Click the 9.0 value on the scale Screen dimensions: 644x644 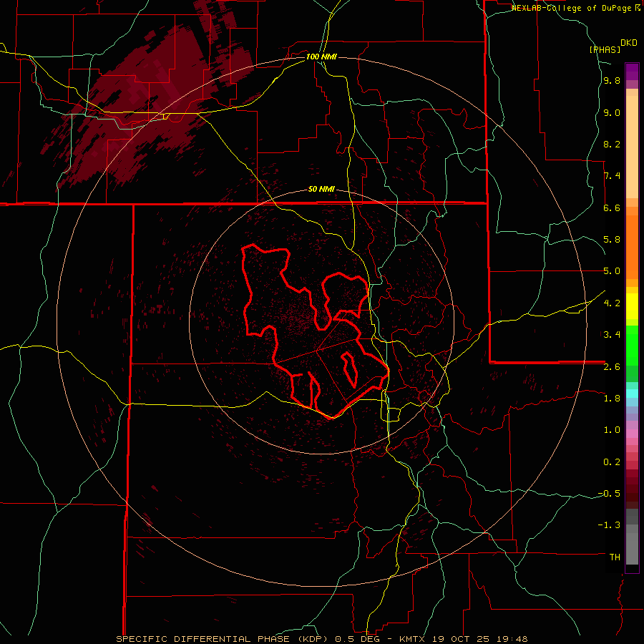pos(612,112)
